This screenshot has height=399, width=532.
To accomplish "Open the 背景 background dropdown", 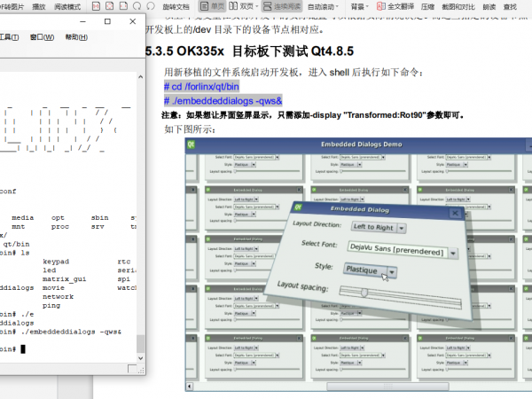I will (360, 5).
